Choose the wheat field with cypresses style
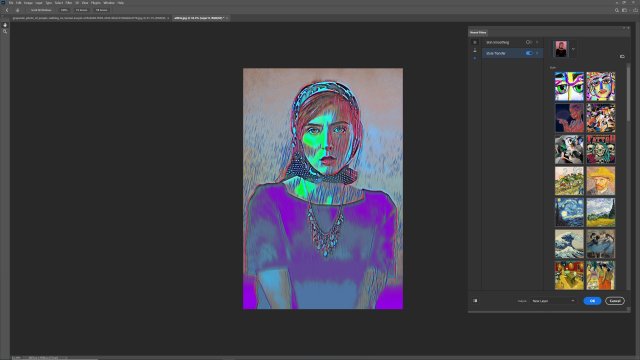The width and height of the screenshot is (640, 360). click(x=600, y=212)
